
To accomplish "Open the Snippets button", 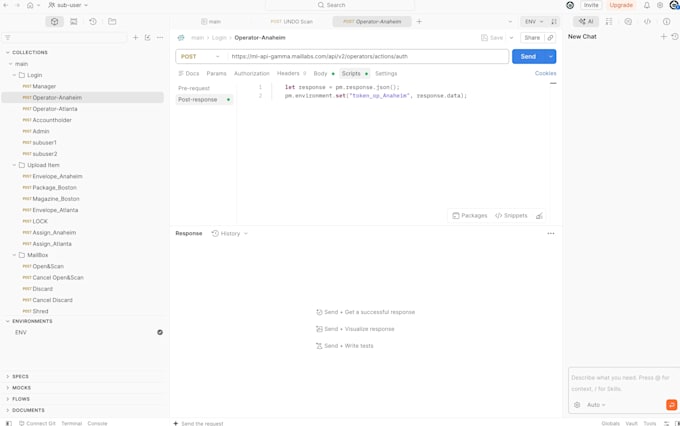I will pos(511,216).
